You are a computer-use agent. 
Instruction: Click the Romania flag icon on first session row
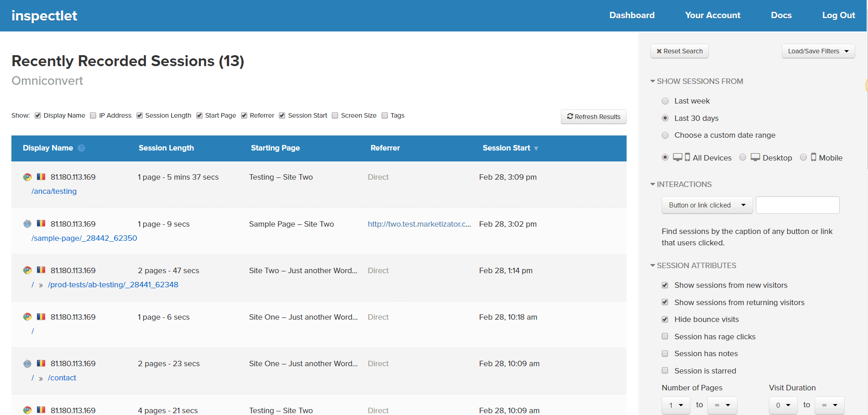[x=41, y=176]
